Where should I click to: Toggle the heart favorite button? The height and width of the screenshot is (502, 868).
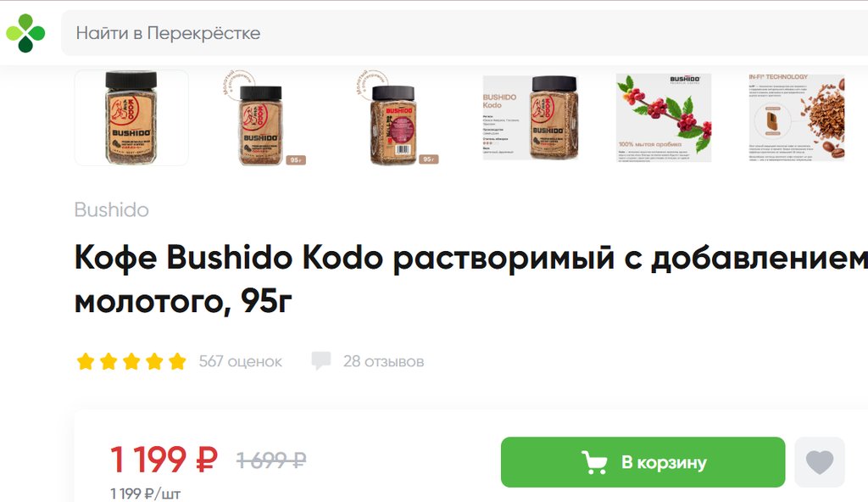click(x=820, y=462)
